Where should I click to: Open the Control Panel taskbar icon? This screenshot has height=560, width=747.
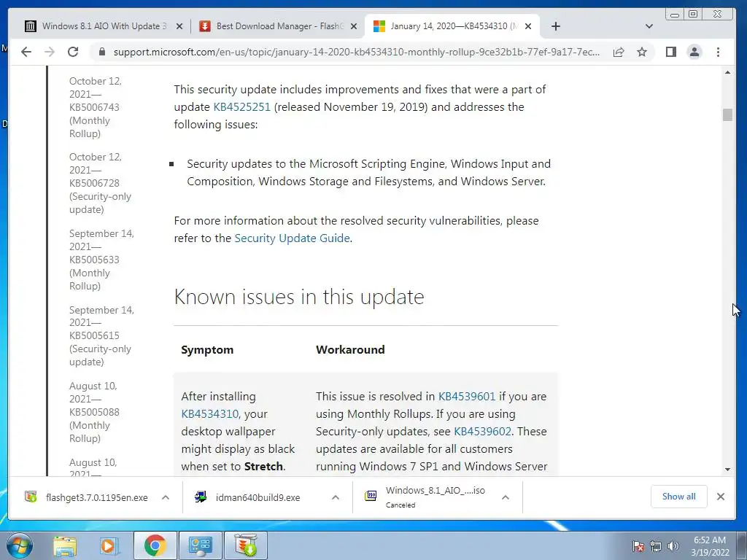(x=200, y=545)
